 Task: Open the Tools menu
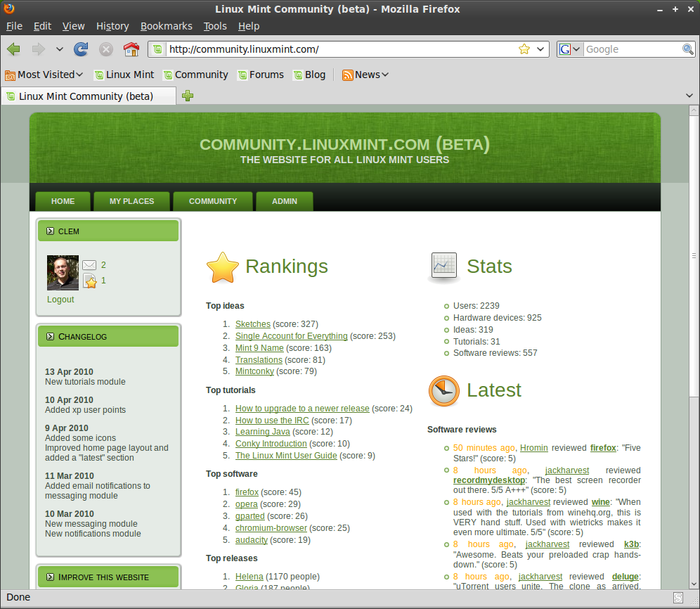pyautogui.click(x=215, y=26)
